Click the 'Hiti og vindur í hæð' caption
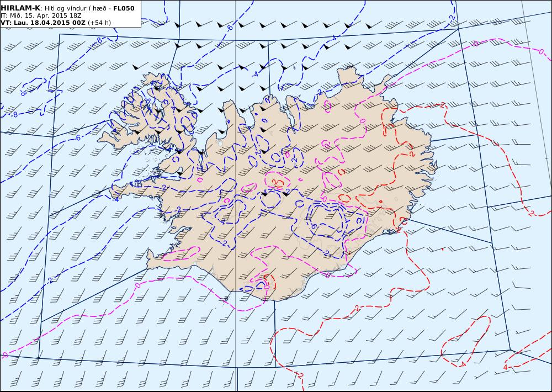This screenshot has height=392, width=552. click(x=75, y=8)
